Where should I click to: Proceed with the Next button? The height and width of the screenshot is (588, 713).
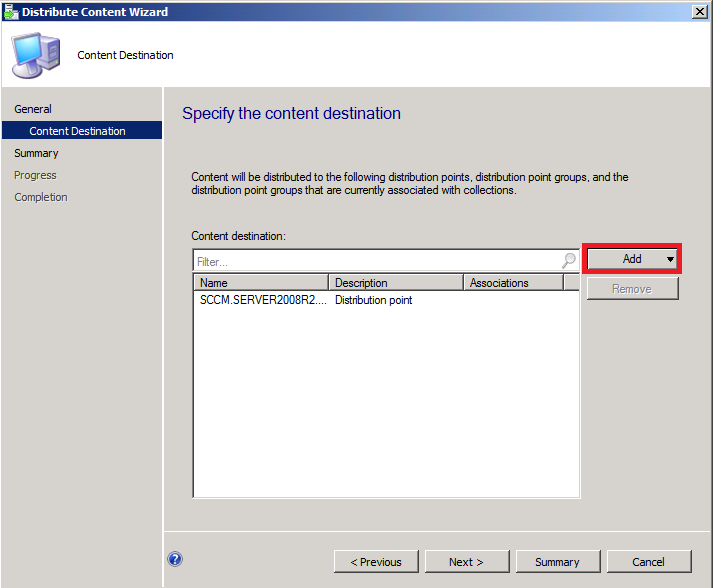pos(467,562)
